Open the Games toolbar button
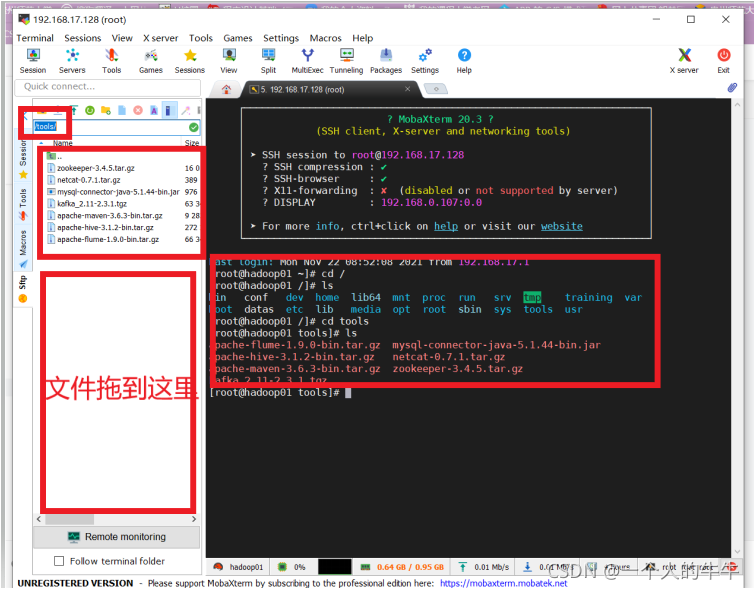This screenshot has height=589, width=755. [x=151, y=61]
